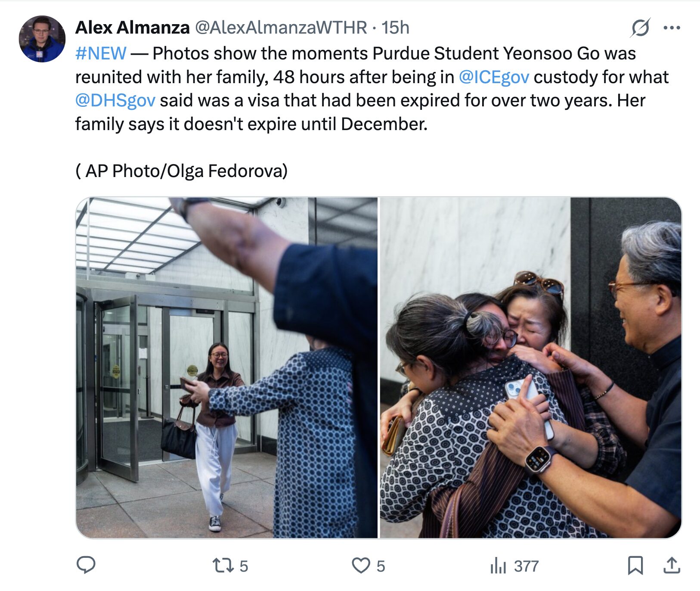Click the Alex Almanza display name
Viewport: 700px width, 591px height.
[x=132, y=28]
